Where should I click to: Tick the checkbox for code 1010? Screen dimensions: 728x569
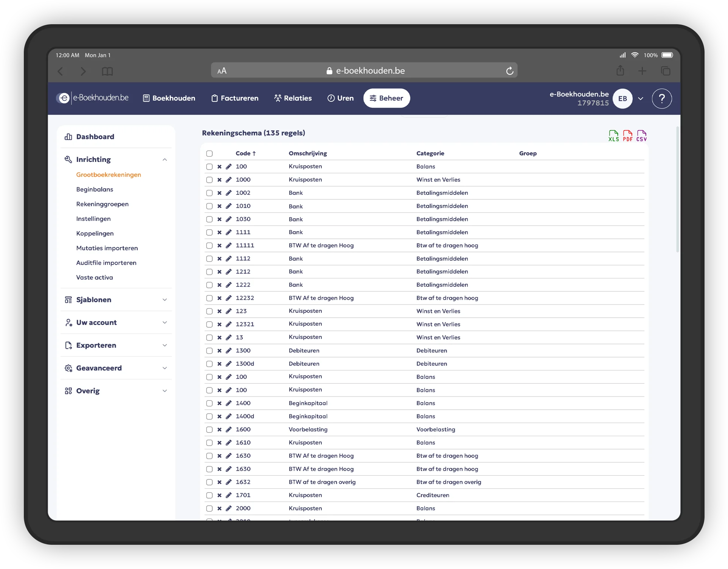click(210, 206)
